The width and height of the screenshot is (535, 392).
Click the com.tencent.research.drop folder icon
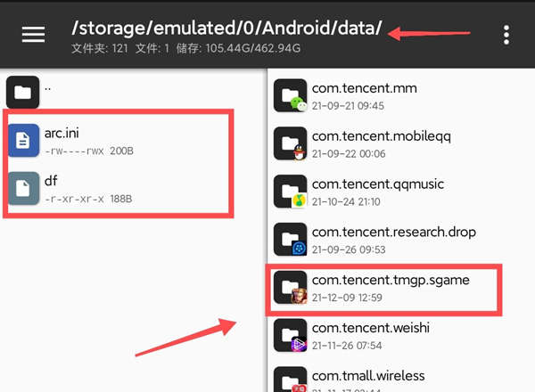coord(291,240)
